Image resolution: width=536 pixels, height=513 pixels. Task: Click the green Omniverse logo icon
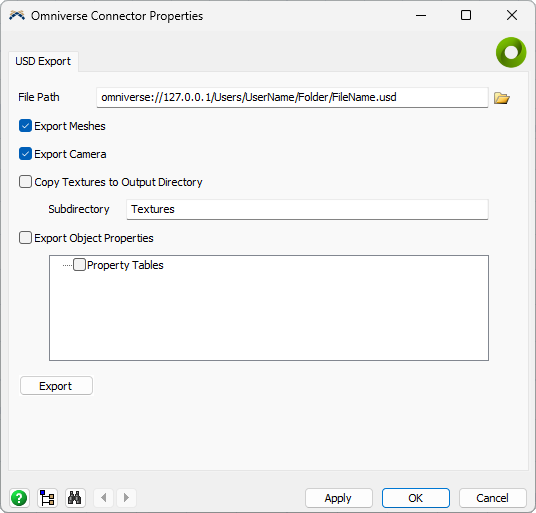tap(511, 52)
